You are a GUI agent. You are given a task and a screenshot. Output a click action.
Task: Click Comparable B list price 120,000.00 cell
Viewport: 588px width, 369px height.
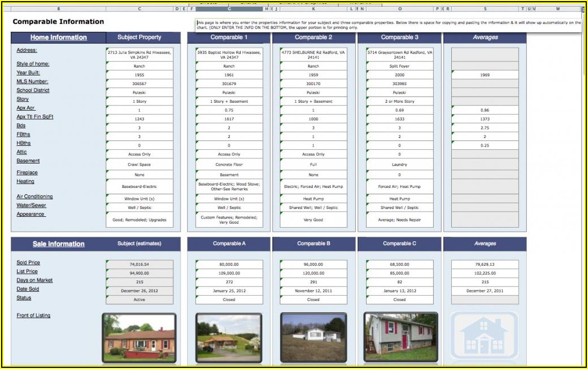[x=313, y=273]
